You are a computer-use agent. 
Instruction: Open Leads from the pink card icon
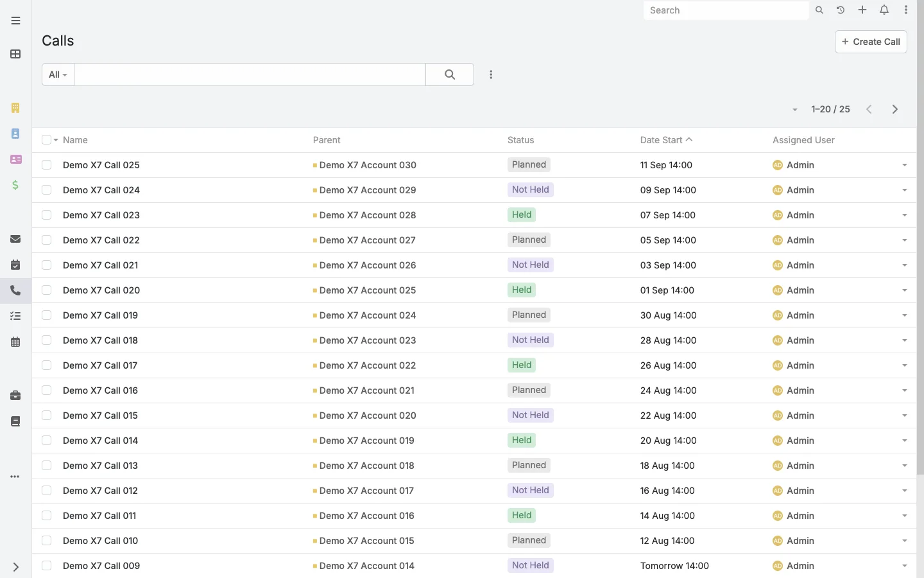[15, 159]
